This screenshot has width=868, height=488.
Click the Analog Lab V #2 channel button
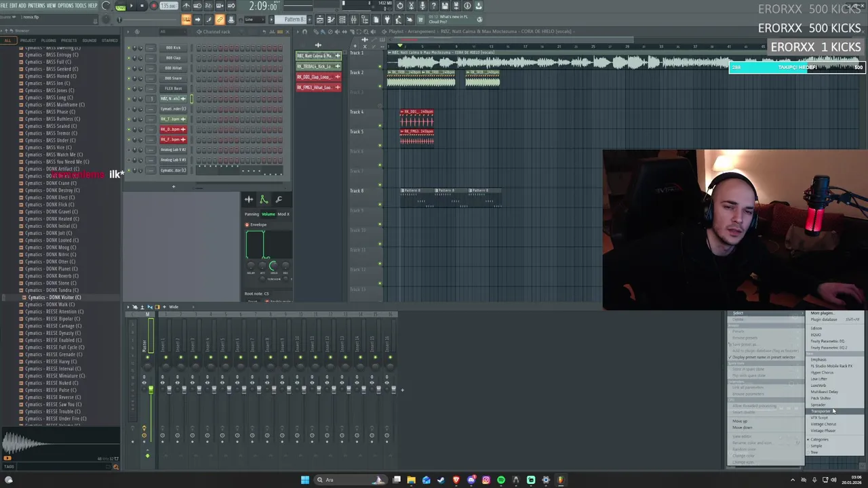pos(173,150)
